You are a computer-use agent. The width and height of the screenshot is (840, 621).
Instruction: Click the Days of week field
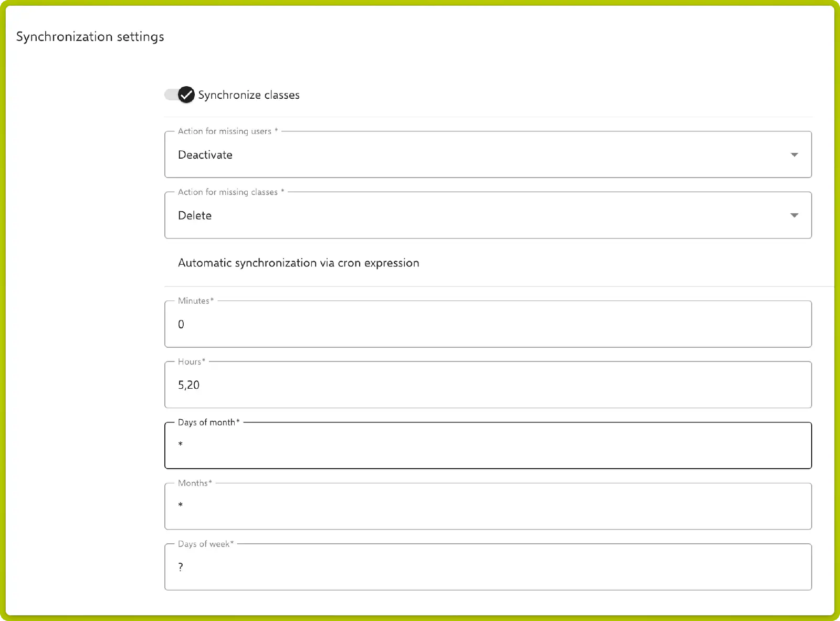(x=488, y=567)
